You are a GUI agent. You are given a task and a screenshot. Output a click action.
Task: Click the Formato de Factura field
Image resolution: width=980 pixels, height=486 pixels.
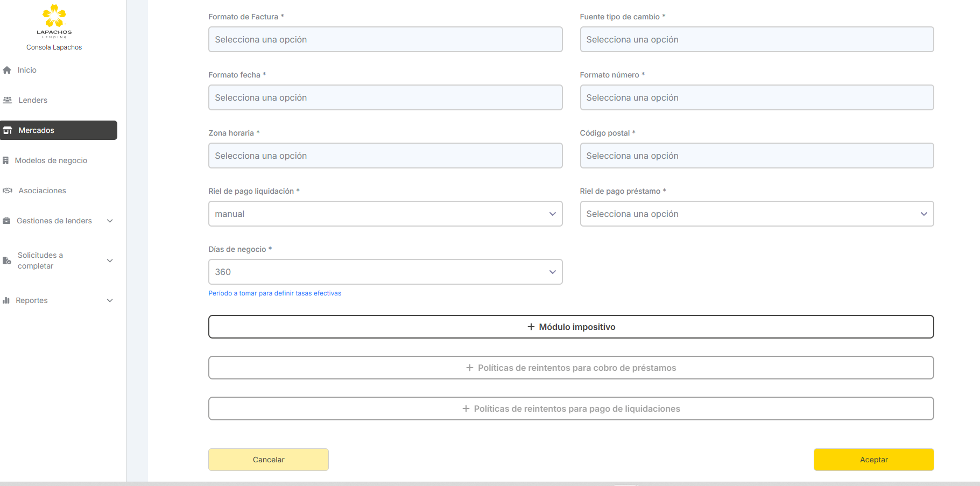point(385,39)
